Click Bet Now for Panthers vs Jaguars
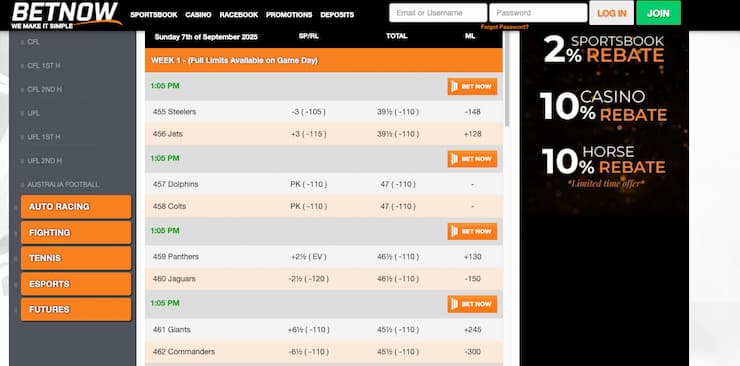The width and height of the screenshot is (740, 366). [x=472, y=232]
